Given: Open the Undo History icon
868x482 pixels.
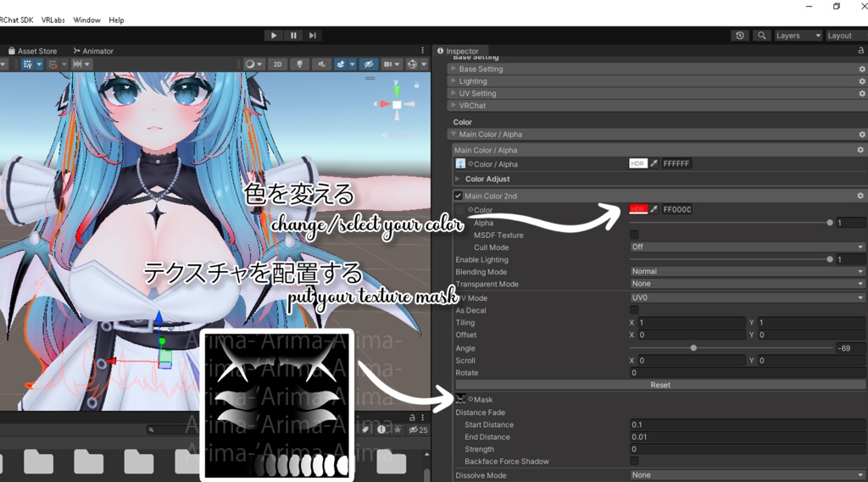Looking at the screenshot, I should pyautogui.click(x=740, y=36).
